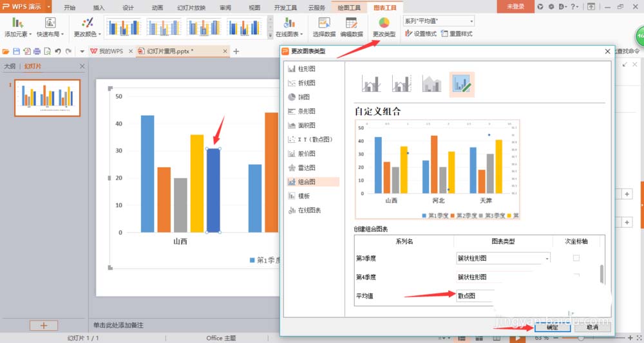The width and height of the screenshot is (644, 343).
Task: Open the 绘图工具 ribbon tab
Action: click(x=349, y=7)
